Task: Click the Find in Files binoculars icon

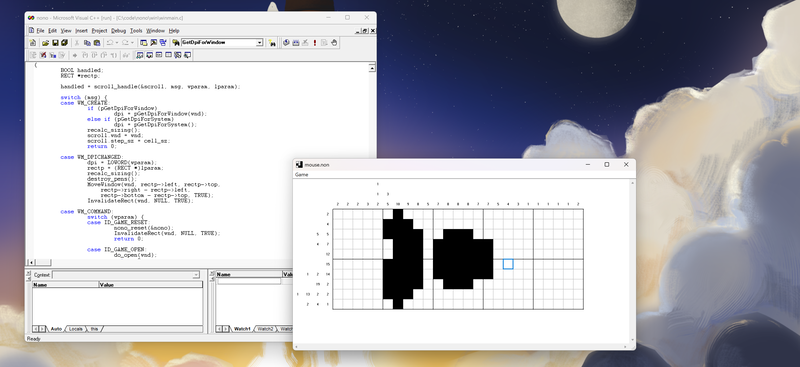Action: (176, 43)
